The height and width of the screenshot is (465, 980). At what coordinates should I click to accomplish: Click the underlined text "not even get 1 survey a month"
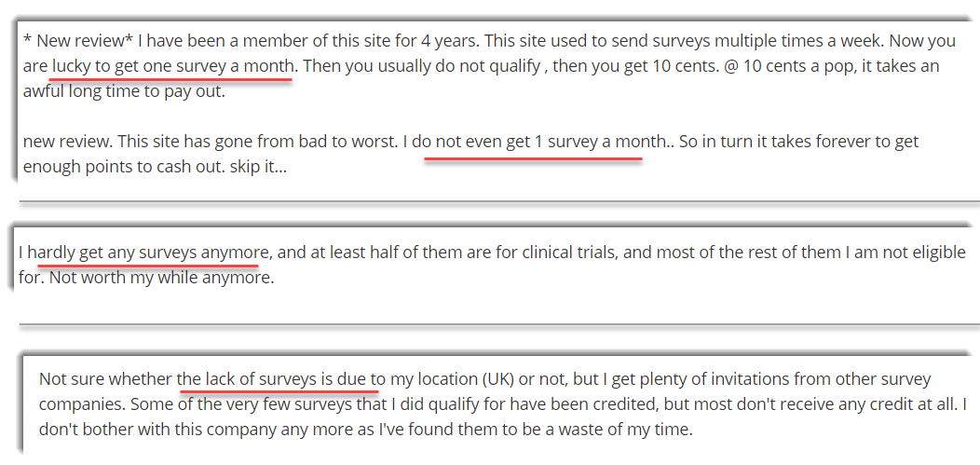point(551,142)
